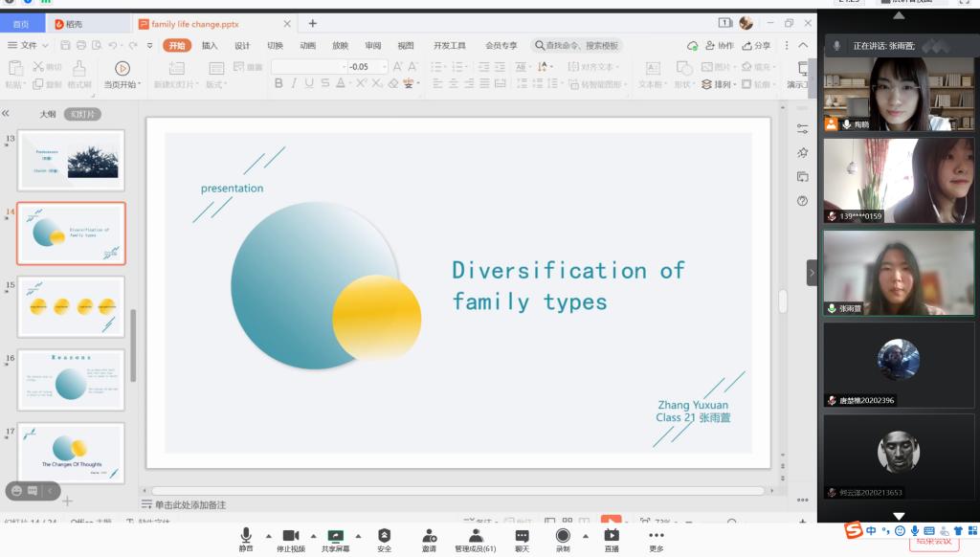Insert a text box (文本框)
Image resolution: width=980 pixels, height=557 pixels.
(x=653, y=75)
